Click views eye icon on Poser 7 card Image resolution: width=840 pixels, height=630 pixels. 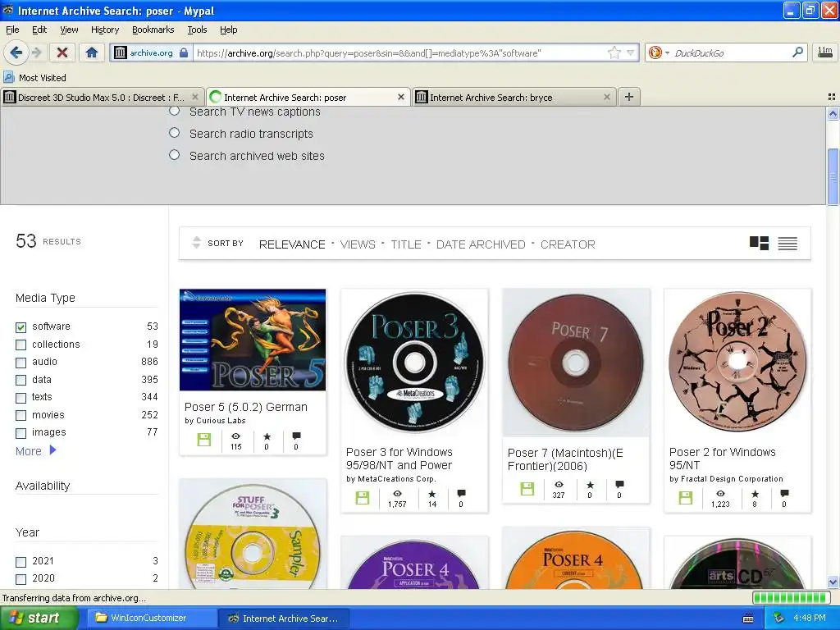(559, 484)
